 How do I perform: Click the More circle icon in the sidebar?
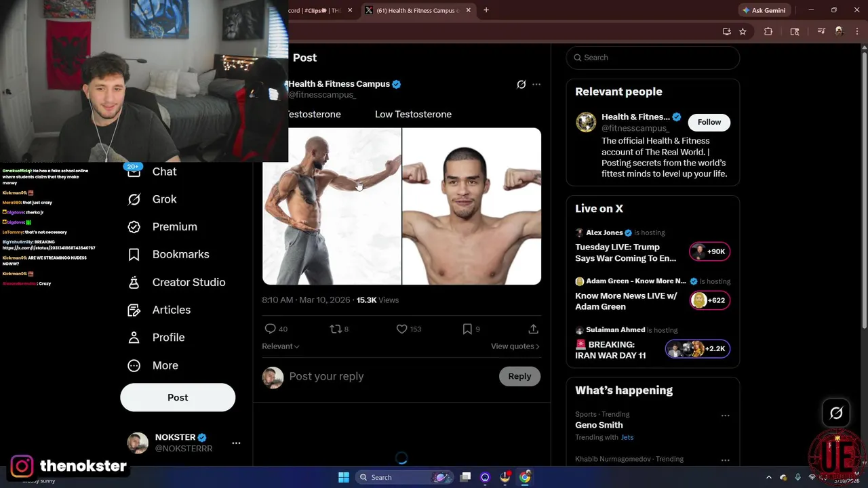point(134,365)
